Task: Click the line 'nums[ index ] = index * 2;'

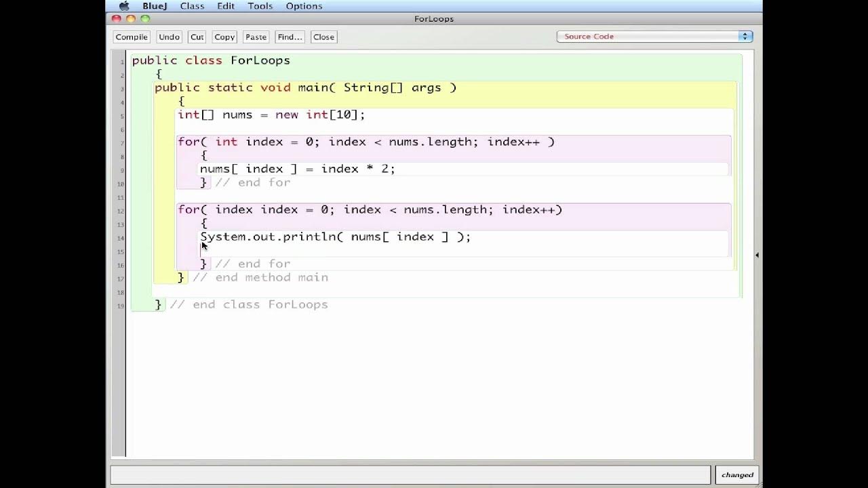Action: (x=298, y=169)
